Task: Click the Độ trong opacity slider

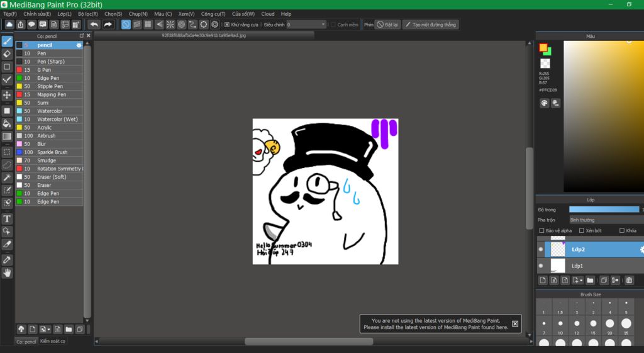Action: [604, 209]
